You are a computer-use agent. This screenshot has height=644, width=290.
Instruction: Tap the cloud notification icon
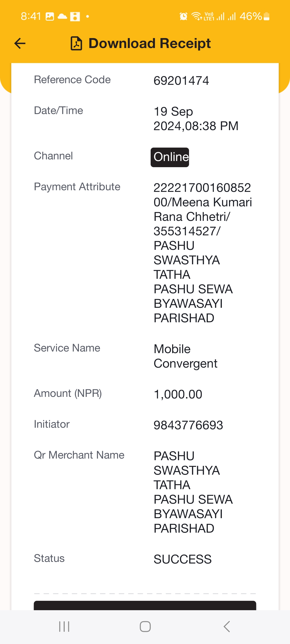click(62, 16)
